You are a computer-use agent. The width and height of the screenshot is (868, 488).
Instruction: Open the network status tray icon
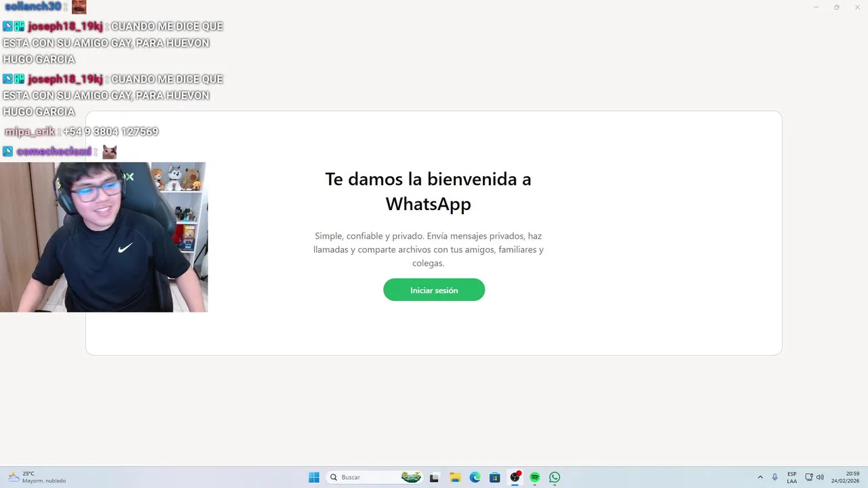point(809,477)
